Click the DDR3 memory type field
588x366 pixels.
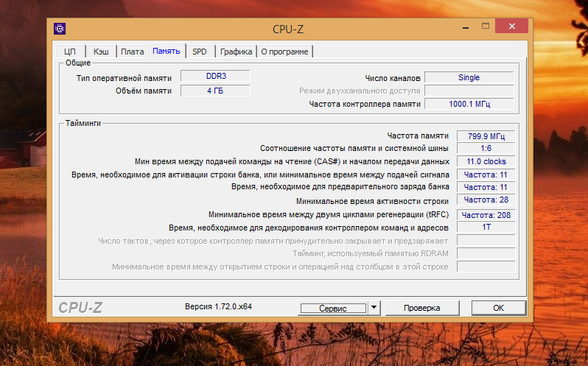tap(215, 76)
